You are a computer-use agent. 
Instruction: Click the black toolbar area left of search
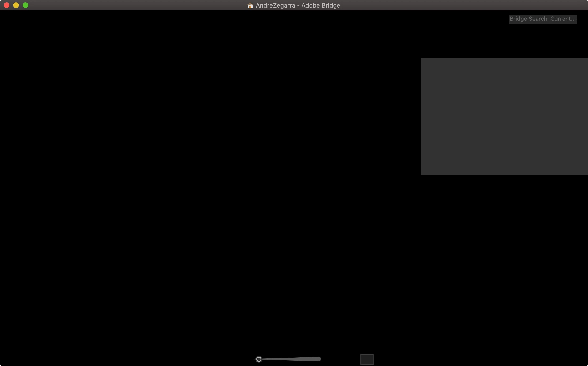pyautogui.click(x=387, y=19)
